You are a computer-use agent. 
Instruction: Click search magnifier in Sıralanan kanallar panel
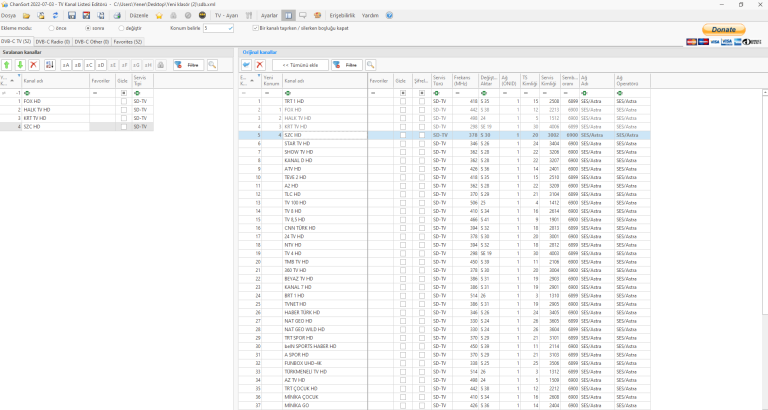[212, 65]
